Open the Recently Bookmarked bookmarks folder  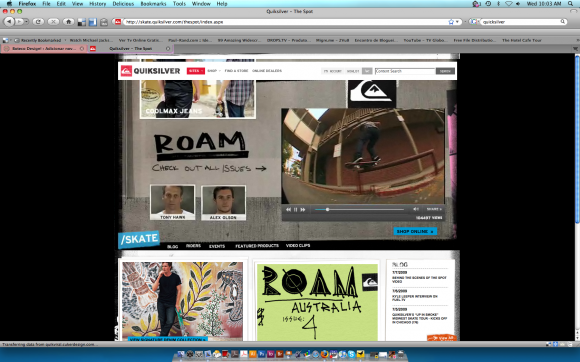coord(40,40)
